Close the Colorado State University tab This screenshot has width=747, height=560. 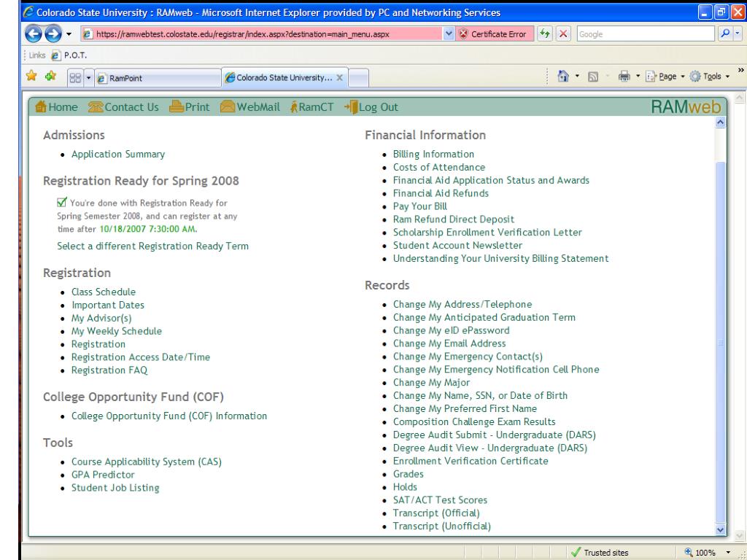[340, 77]
